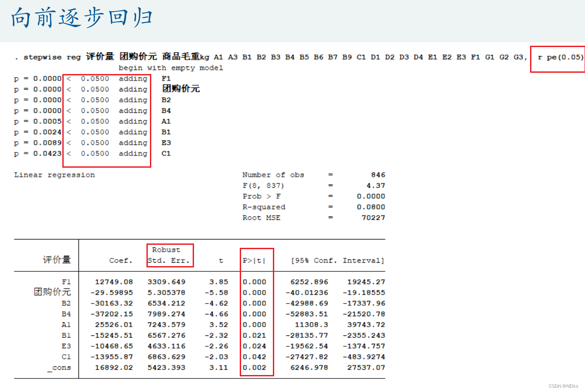The width and height of the screenshot is (585, 392).
Task: Click 团购价元 in the adding list
Action: click(x=181, y=89)
